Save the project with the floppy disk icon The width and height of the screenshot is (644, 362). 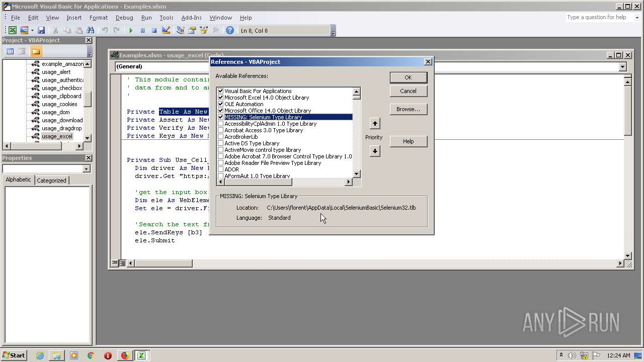point(41,31)
